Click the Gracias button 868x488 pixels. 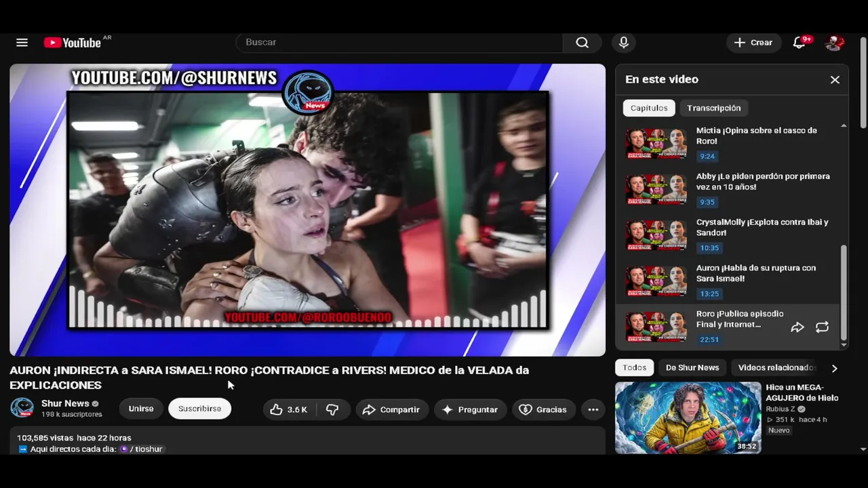tap(543, 409)
